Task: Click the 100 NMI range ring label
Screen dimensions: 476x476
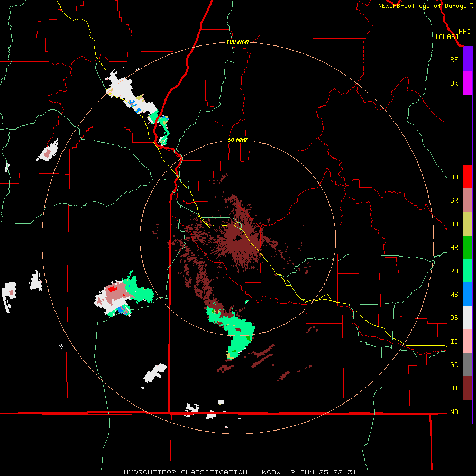Action: 237,42
